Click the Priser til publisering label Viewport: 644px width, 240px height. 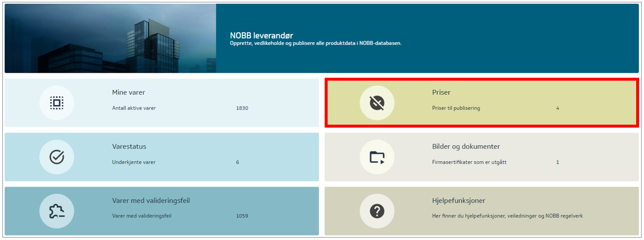click(456, 108)
